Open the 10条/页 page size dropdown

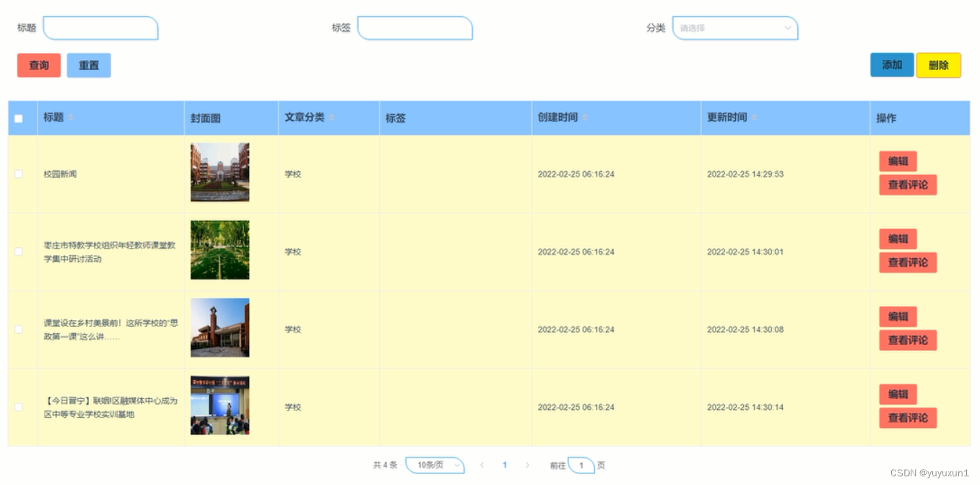coord(435,465)
